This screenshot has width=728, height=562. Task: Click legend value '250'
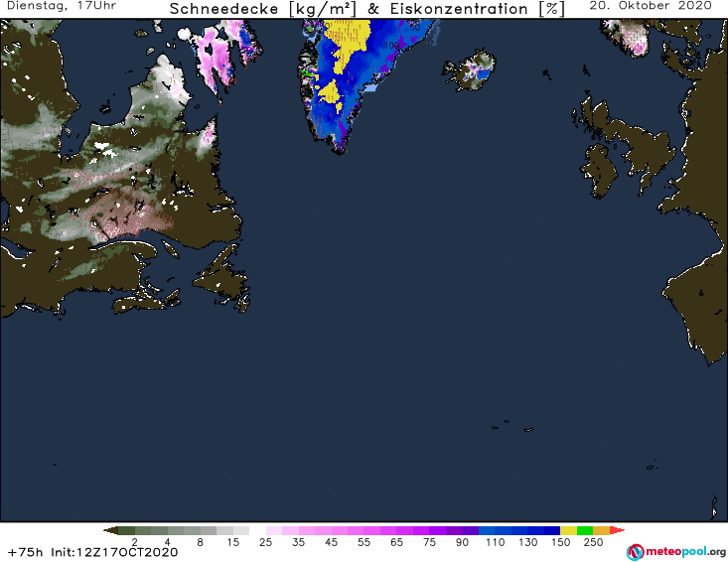[x=593, y=542]
